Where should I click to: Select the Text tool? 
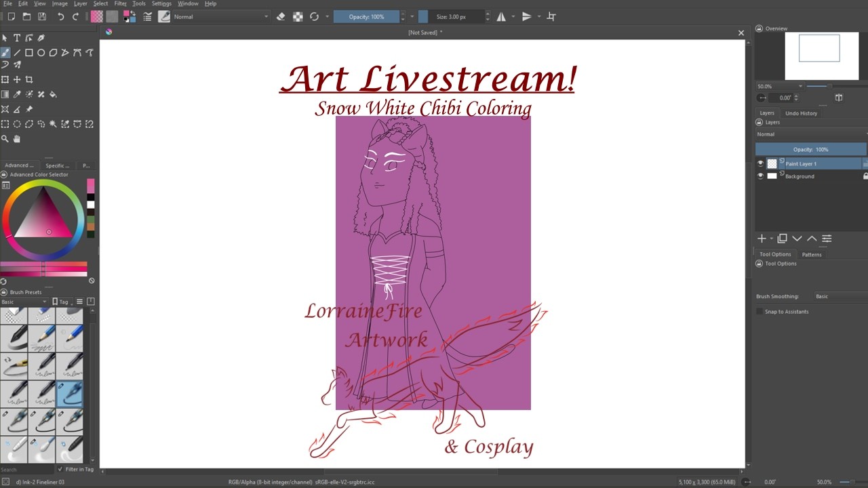17,38
